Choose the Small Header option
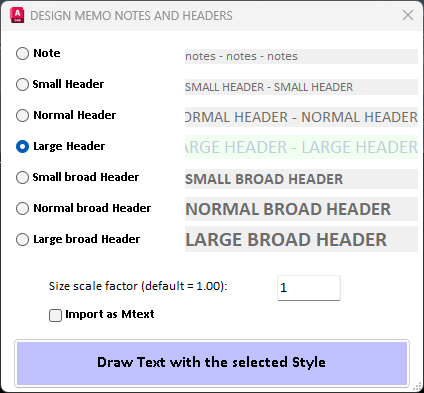 pos(22,84)
